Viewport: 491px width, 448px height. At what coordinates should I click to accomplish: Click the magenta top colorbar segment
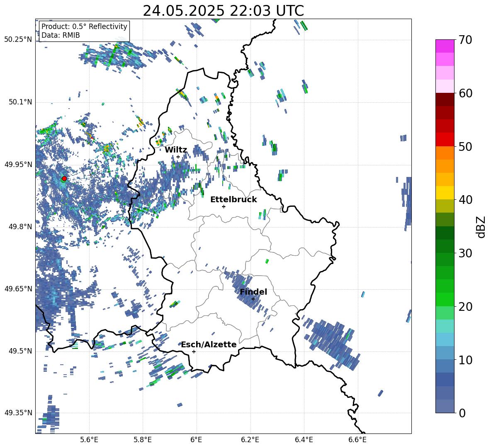coord(445,46)
